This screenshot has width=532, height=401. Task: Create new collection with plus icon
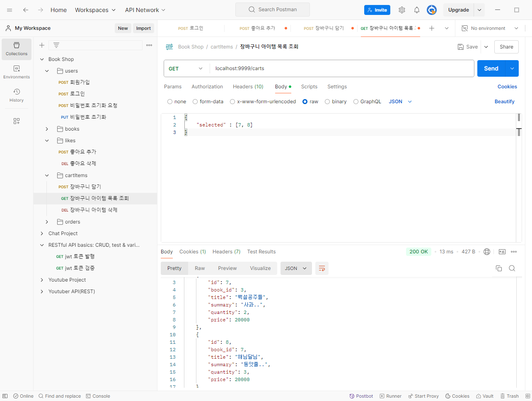pyautogui.click(x=42, y=45)
